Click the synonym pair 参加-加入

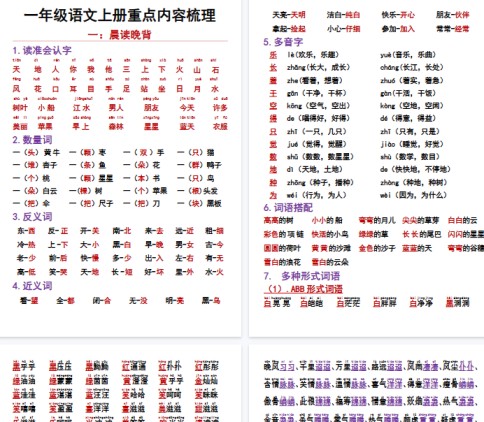398,29
